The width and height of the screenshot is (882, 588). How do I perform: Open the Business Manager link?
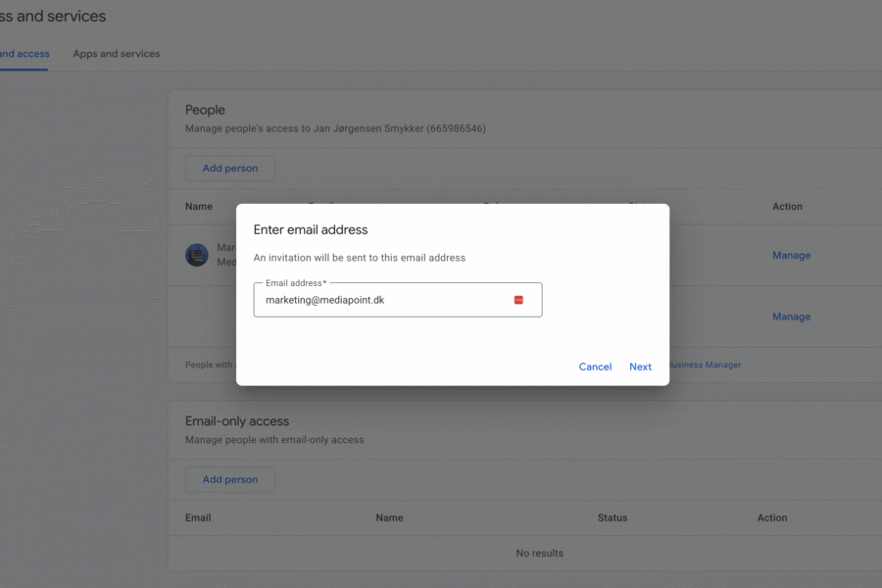706,365
